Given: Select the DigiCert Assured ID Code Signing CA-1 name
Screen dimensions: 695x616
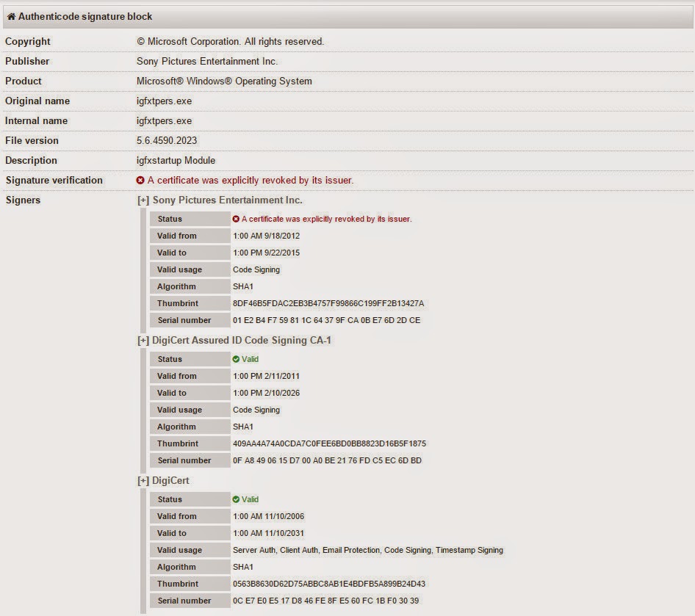Looking at the screenshot, I should click(242, 341).
